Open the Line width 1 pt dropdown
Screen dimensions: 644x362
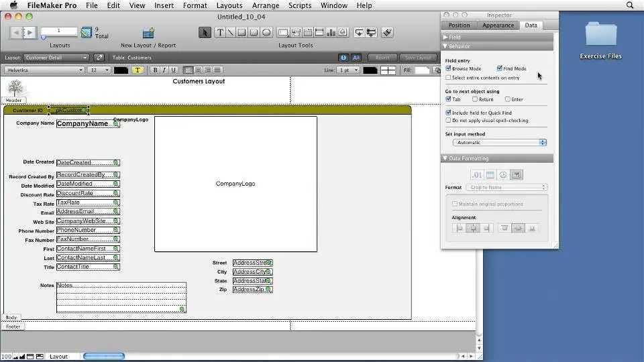348,70
